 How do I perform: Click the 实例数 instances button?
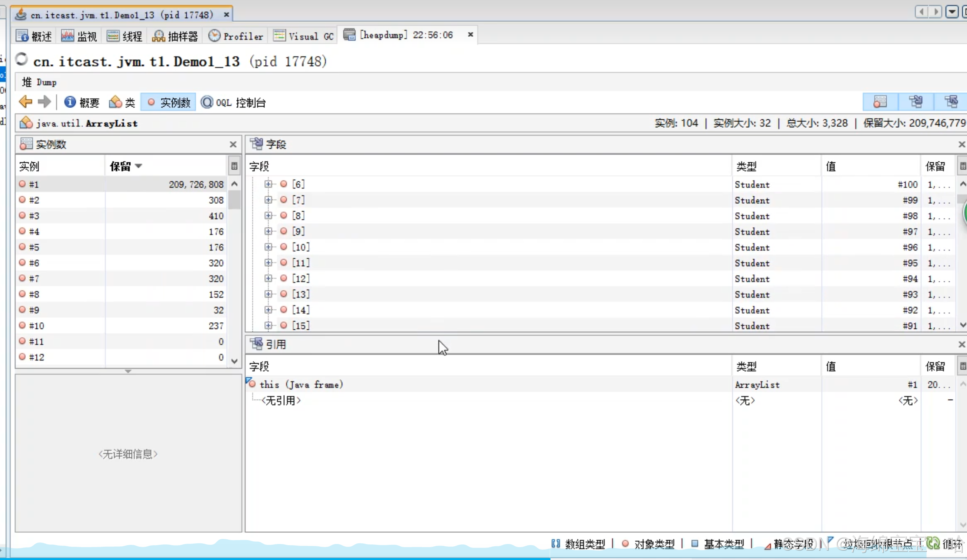tap(168, 102)
